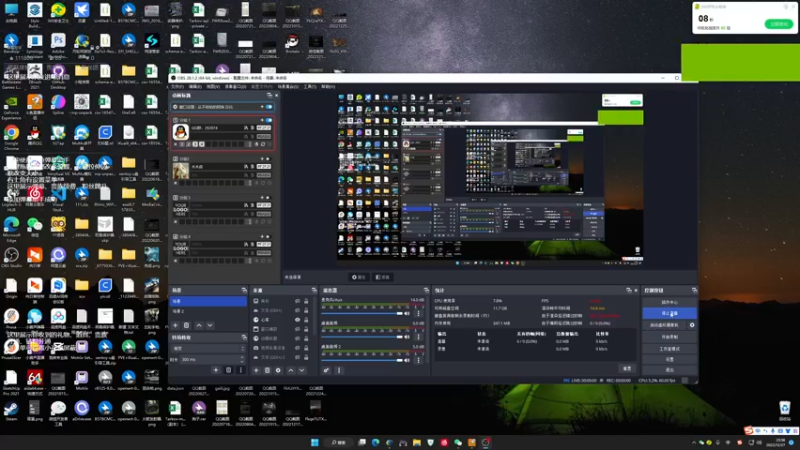Viewport: 800px width, 450px height.
Task: Float the Audio Mixer dock panel
Action: point(426,290)
